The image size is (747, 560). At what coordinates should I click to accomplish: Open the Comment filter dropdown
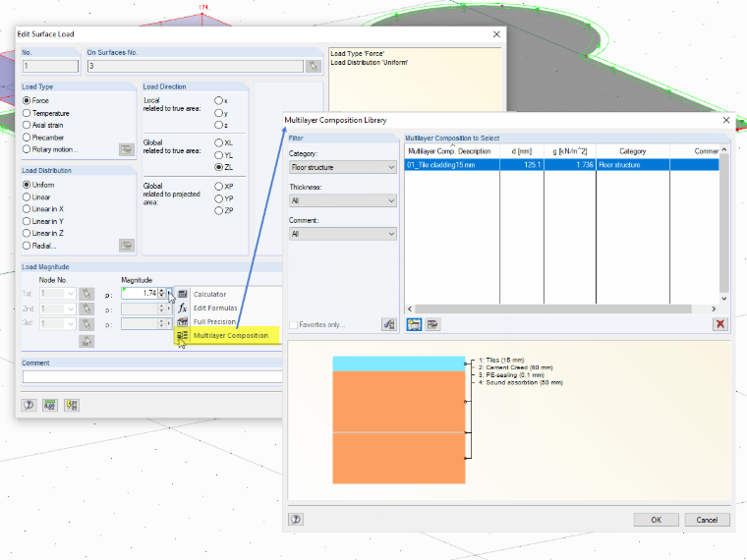pyautogui.click(x=342, y=234)
